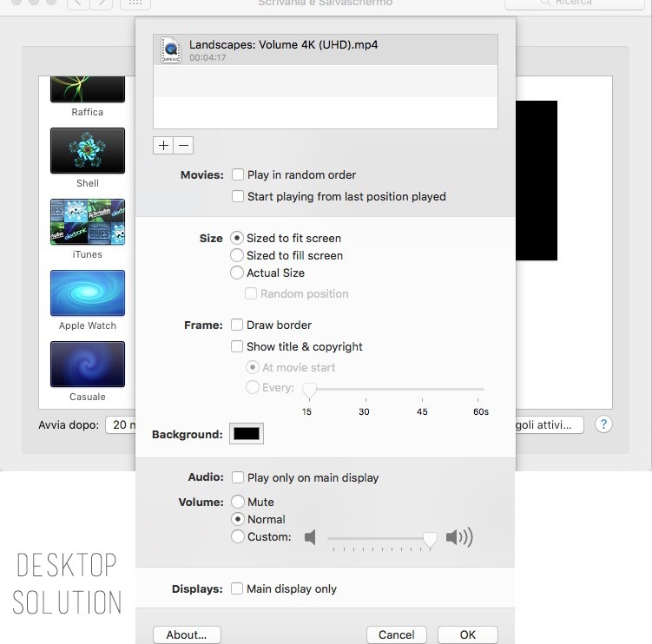Select Sized to fit screen
The width and height of the screenshot is (652, 644).
click(x=237, y=238)
